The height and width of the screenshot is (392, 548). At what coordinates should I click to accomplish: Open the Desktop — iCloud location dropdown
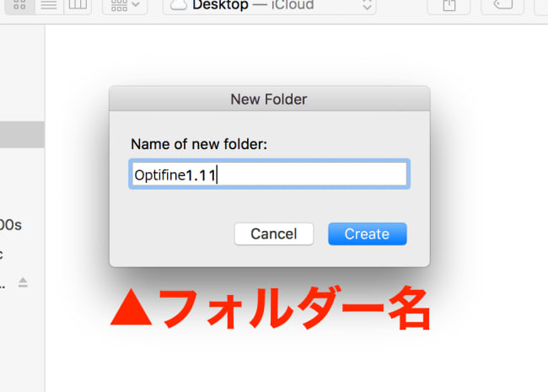pyautogui.click(x=270, y=6)
